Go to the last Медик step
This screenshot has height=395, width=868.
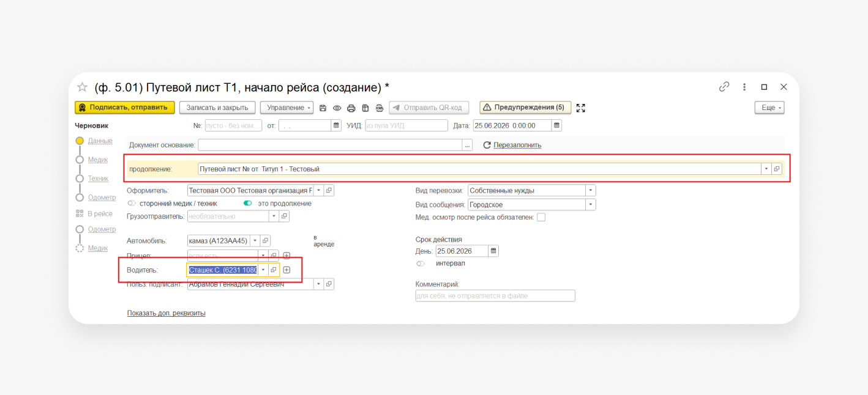[x=98, y=248]
